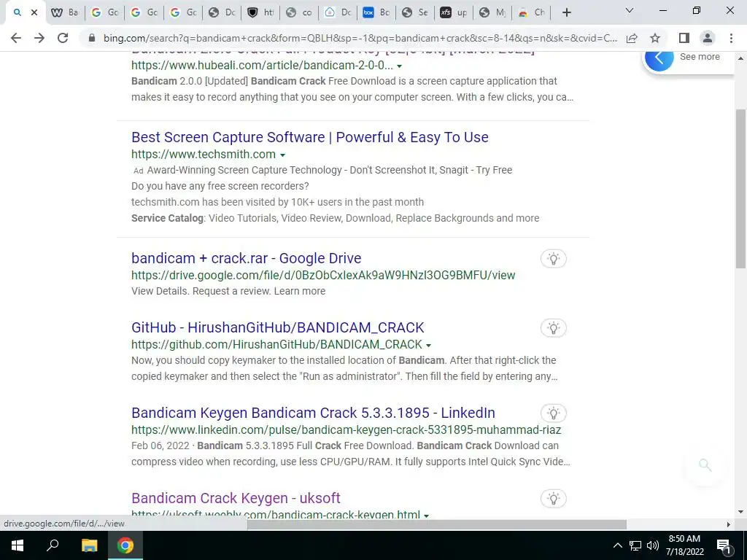Click lightbulb icon beside LinkedIn result

click(554, 413)
